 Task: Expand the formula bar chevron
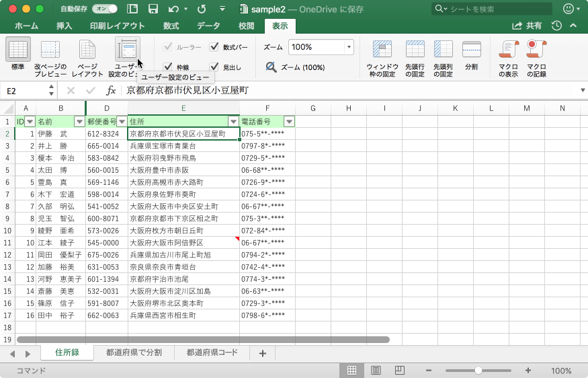583,90
